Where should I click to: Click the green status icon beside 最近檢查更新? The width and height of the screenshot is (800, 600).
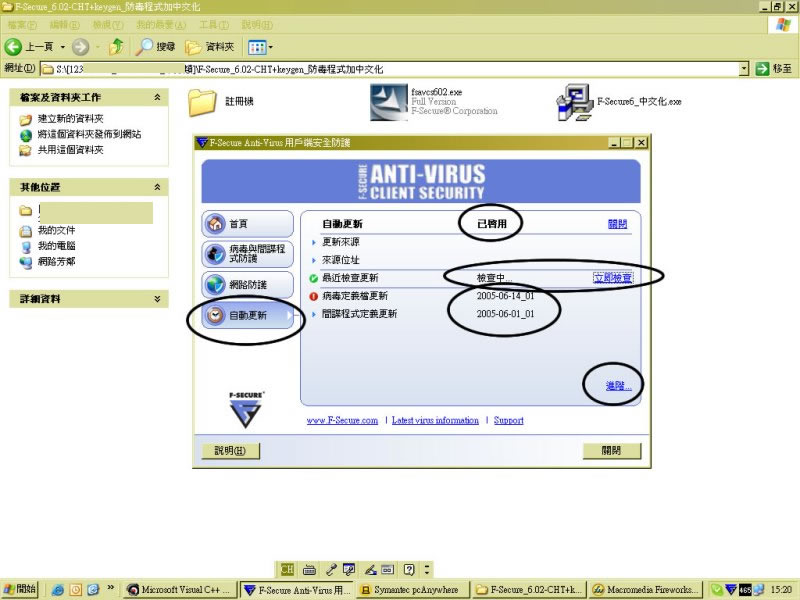(x=314, y=279)
